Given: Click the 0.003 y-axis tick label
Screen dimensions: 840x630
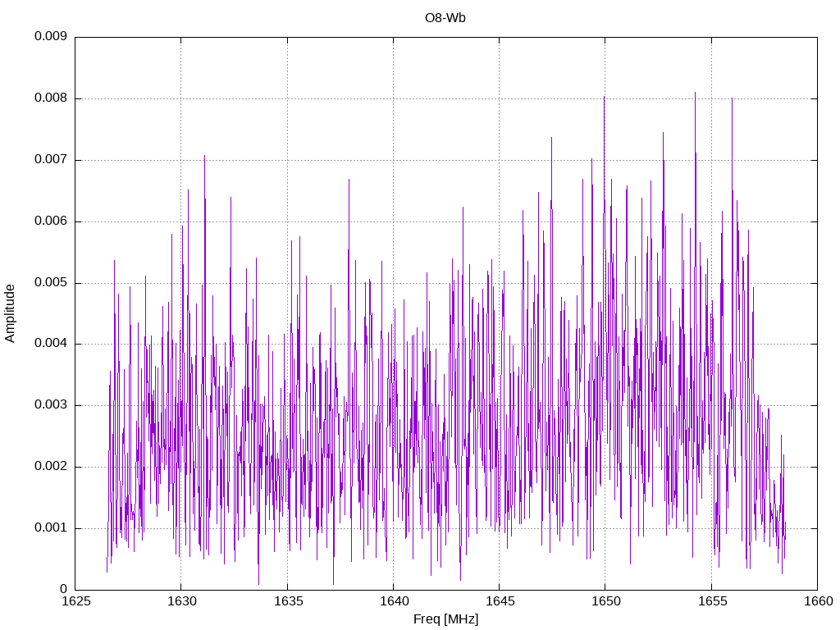Looking at the screenshot, I should point(51,405).
